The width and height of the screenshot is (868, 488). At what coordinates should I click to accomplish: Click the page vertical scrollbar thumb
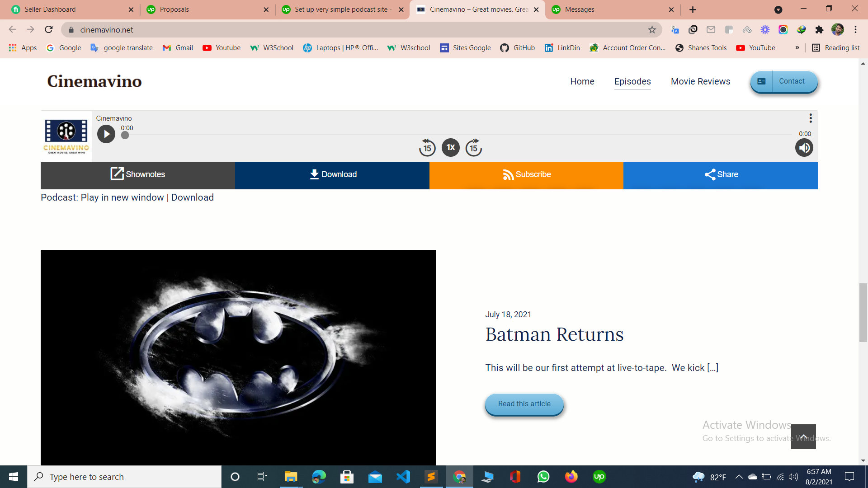tap(863, 312)
